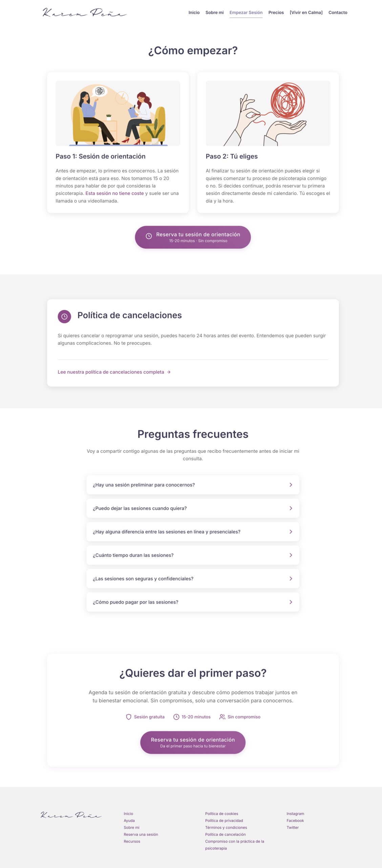
Task: Click the clock icon next to 15-20 minutos
Action: click(x=176, y=717)
